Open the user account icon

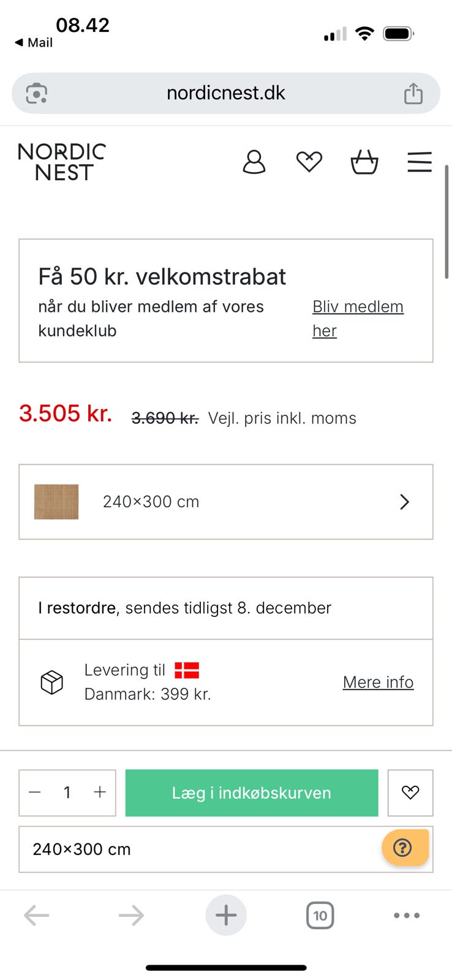(254, 162)
